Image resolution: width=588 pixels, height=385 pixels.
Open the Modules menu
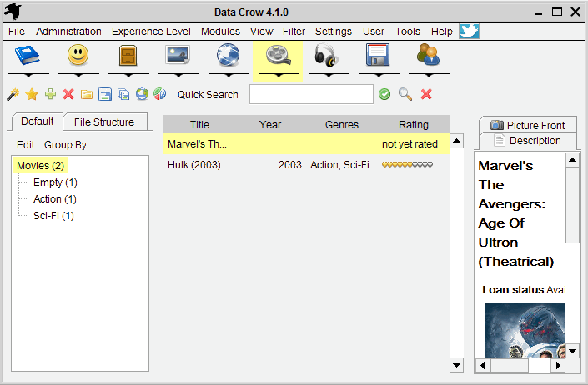[x=220, y=31]
